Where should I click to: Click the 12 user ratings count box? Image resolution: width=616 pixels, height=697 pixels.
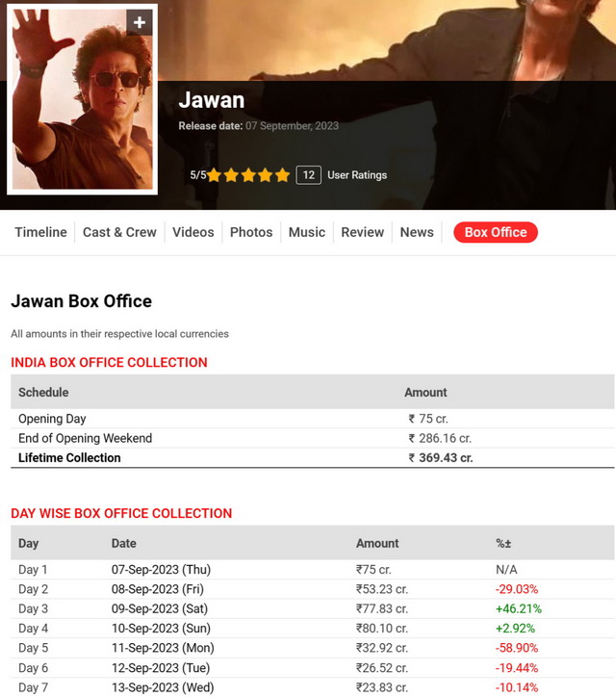click(308, 175)
